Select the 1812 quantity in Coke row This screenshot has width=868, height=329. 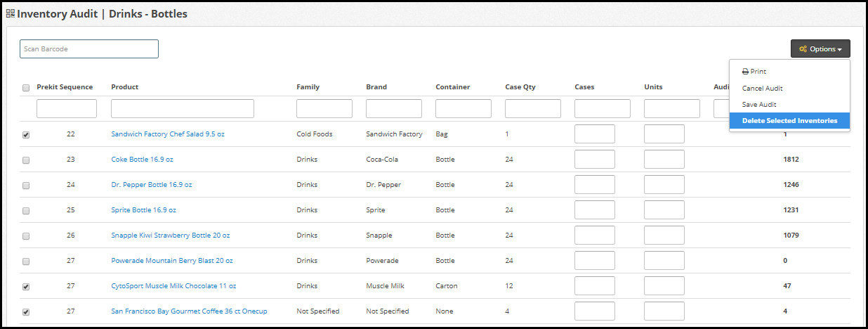791,159
